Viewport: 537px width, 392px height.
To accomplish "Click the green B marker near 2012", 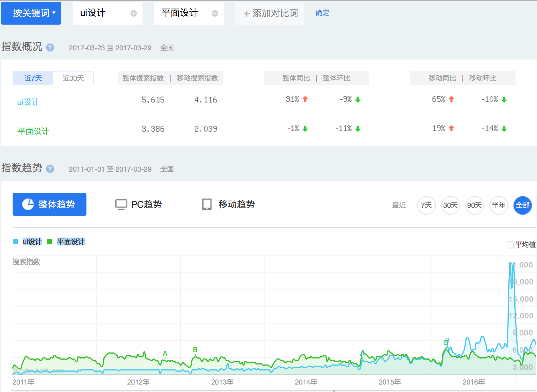I will pos(195,350).
